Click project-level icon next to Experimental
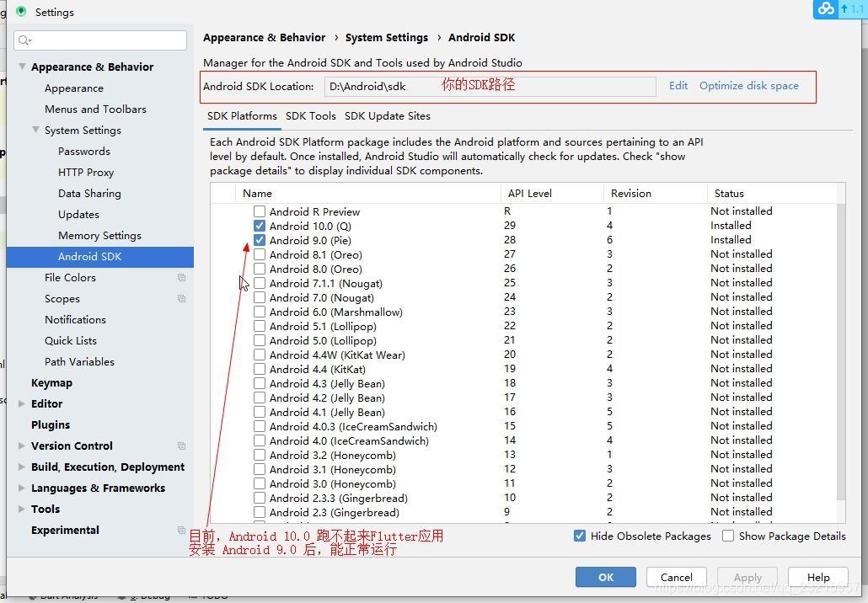 (181, 530)
